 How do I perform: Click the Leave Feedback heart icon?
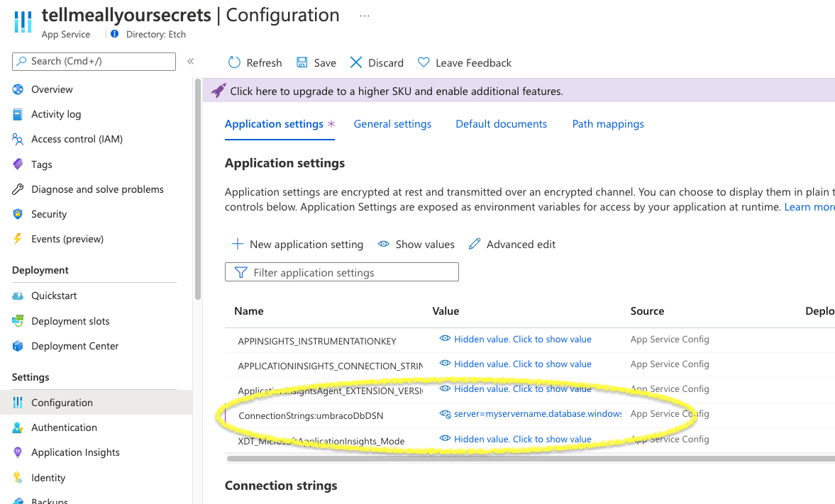click(424, 62)
